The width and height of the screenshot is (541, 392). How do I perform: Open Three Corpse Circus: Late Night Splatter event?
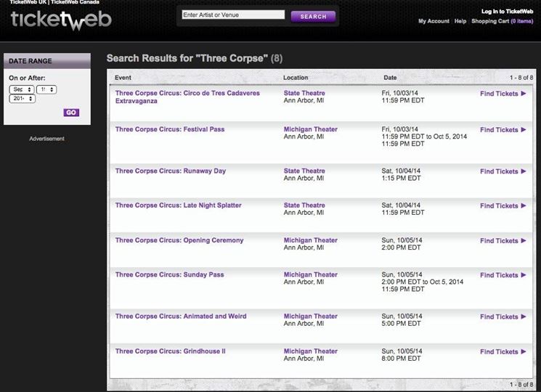179,205
